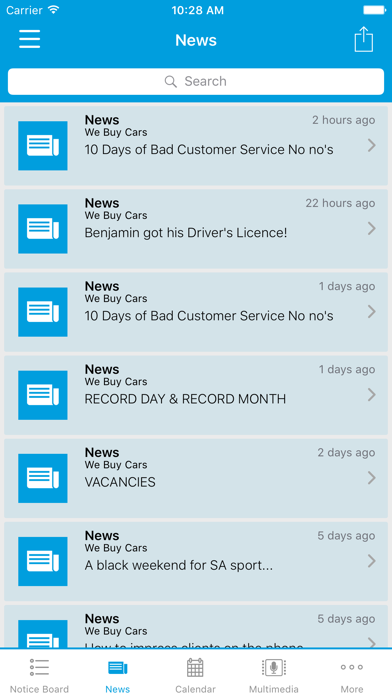Tap the chevron on VACANCIES row
Image resolution: width=392 pixels, height=696 pixels.
pos(372,478)
